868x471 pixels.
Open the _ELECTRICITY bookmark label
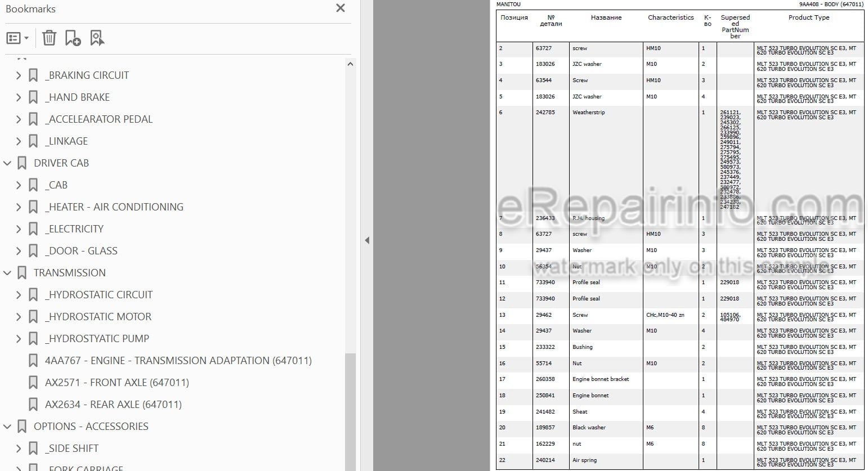pyautogui.click(x=74, y=228)
